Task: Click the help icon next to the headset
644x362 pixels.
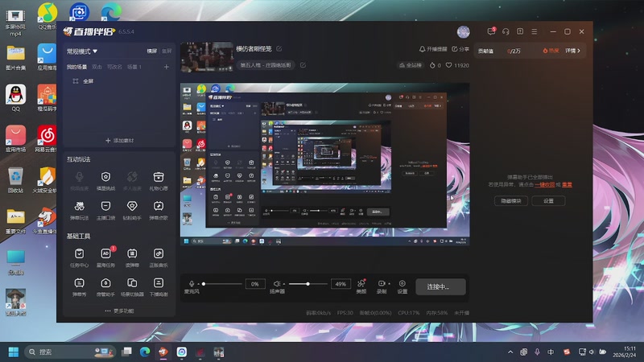Action: point(520,31)
